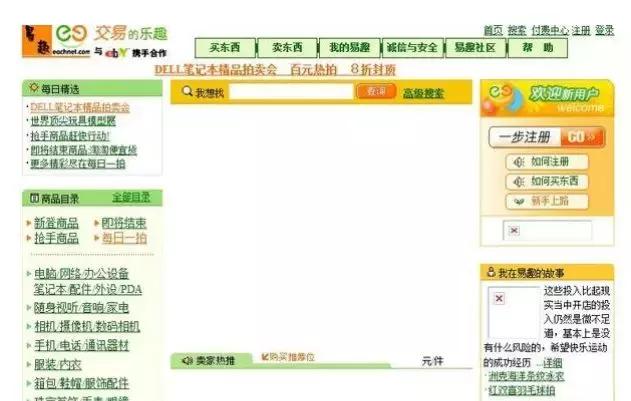This screenshot has height=401, width=631.
Task: Click the GO arrow button for 一步注册
Action: (582, 137)
